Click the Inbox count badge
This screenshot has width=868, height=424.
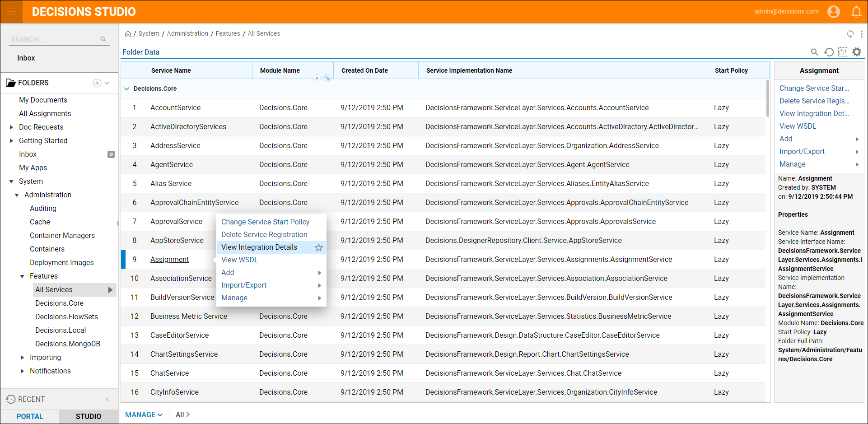[111, 154]
